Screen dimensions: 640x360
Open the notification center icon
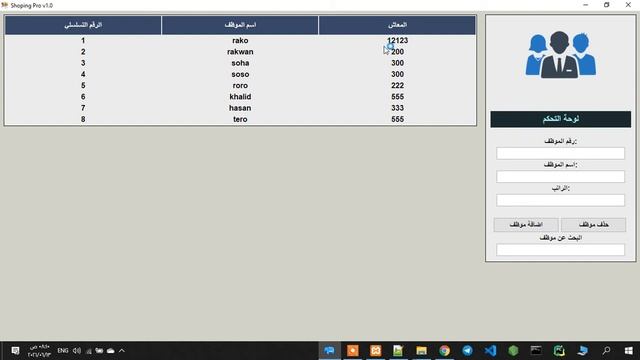[x=15, y=351]
